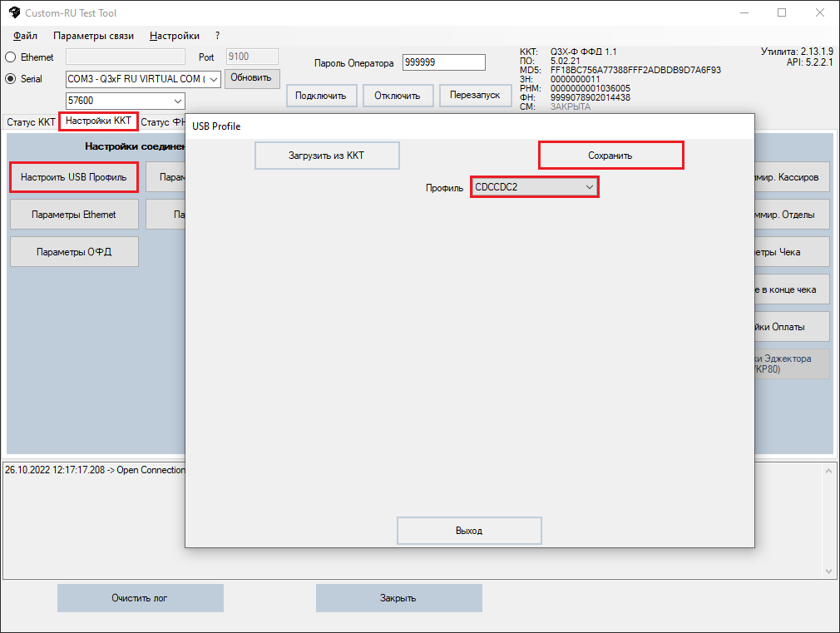Click the log scrollbar down arrow
840x633 pixels.
point(828,571)
